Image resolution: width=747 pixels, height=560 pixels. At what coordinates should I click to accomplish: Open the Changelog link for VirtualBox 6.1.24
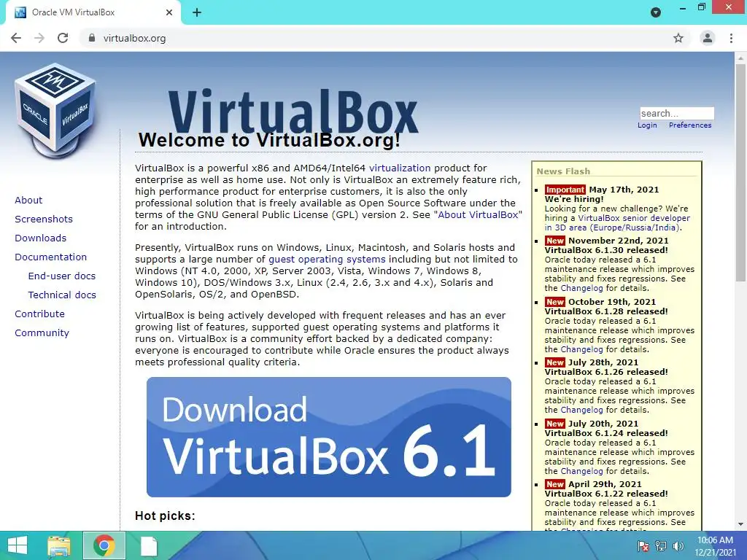(x=581, y=471)
